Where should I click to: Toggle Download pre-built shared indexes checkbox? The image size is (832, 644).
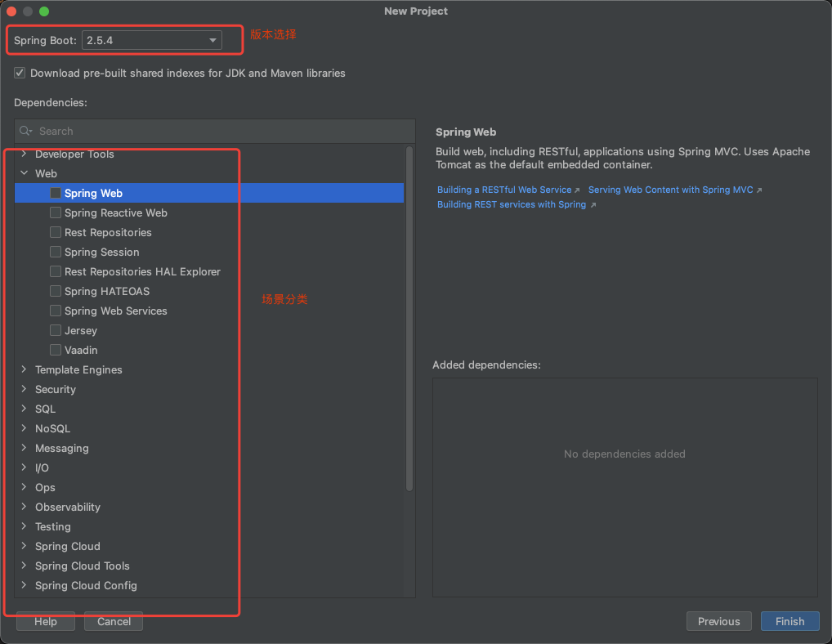[20, 73]
